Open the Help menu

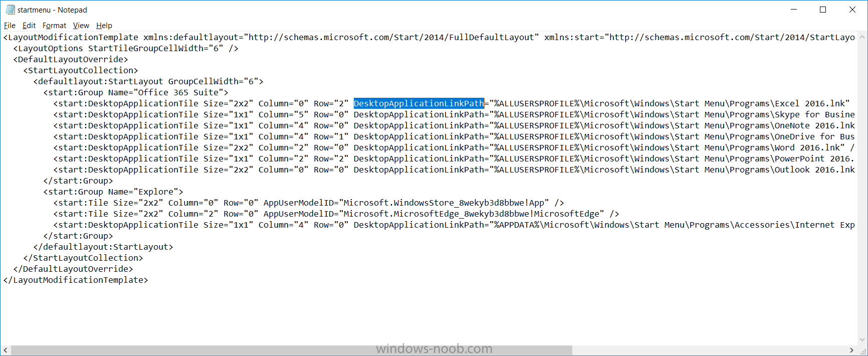click(104, 26)
